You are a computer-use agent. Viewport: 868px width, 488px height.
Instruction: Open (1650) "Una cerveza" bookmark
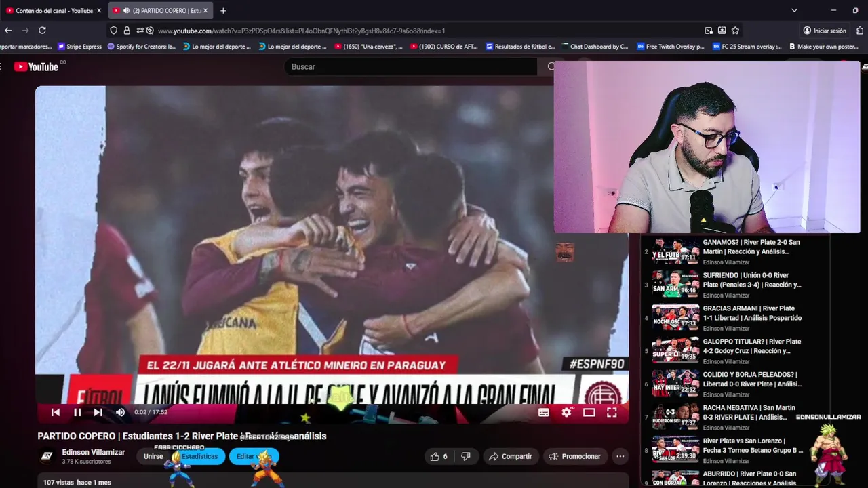point(368,47)
